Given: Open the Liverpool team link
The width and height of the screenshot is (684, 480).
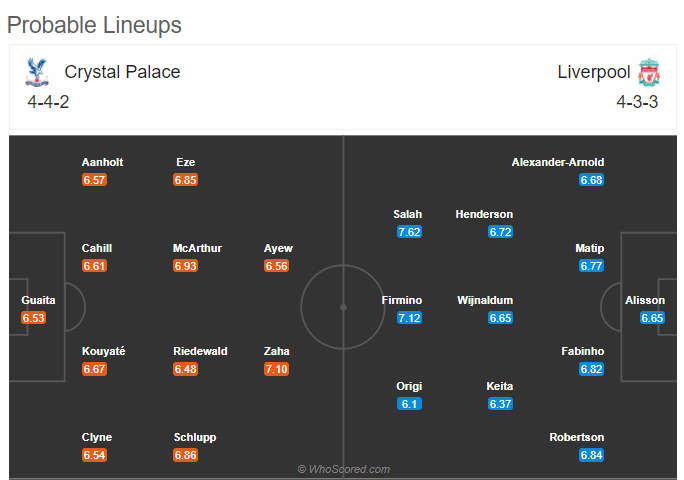Looking at the screenshot, I should (594, 72).
